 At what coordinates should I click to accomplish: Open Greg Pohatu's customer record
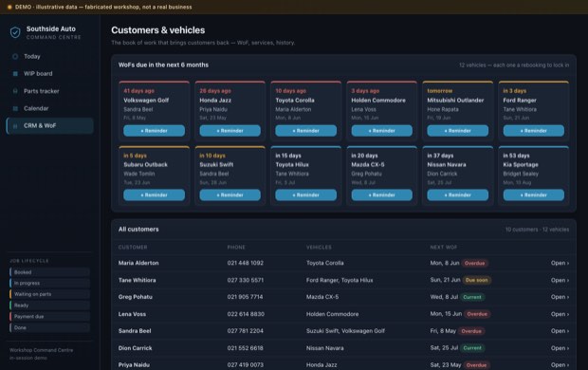560,297
